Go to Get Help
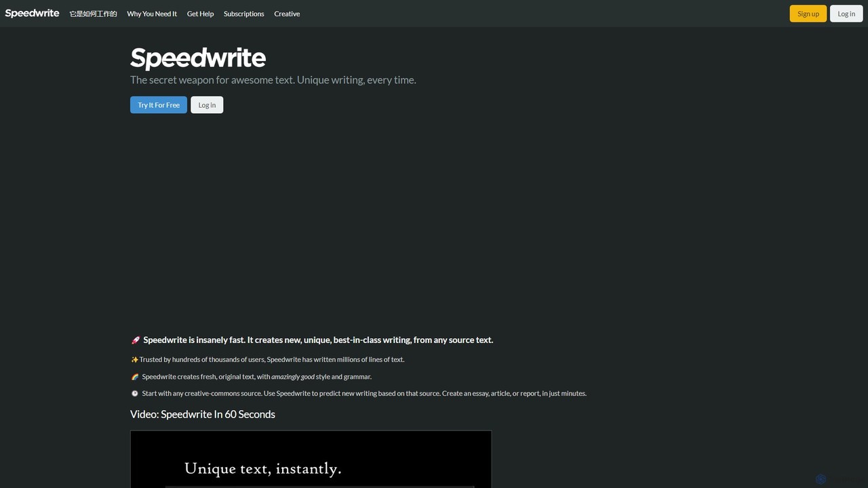 coord(200,14)
